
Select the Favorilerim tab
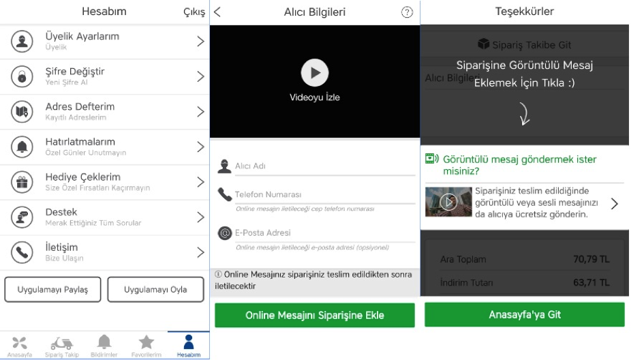click(x=146, y=345)
